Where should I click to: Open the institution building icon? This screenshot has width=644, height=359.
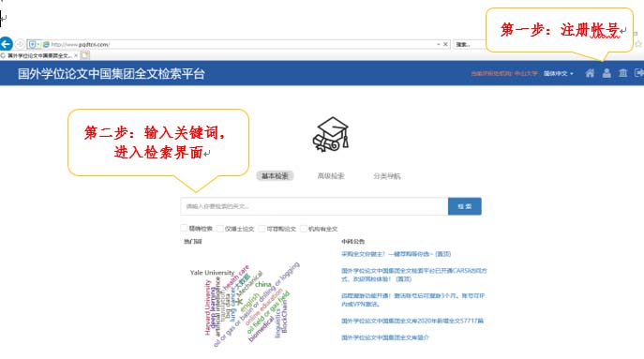(623, 73)
